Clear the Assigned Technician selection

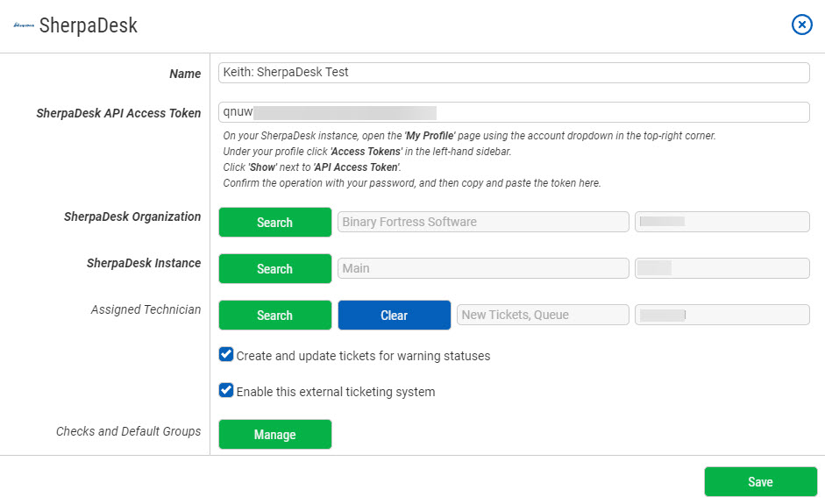(394, 316)
